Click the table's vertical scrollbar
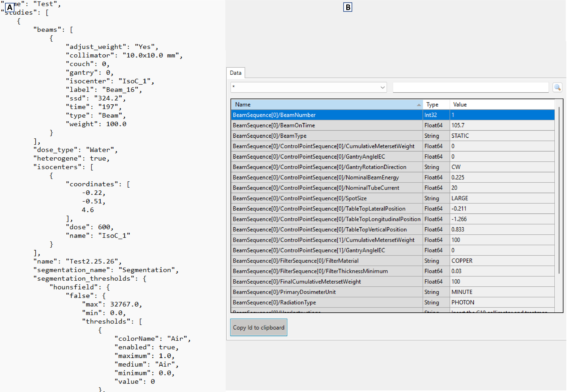 pos(559,190)
